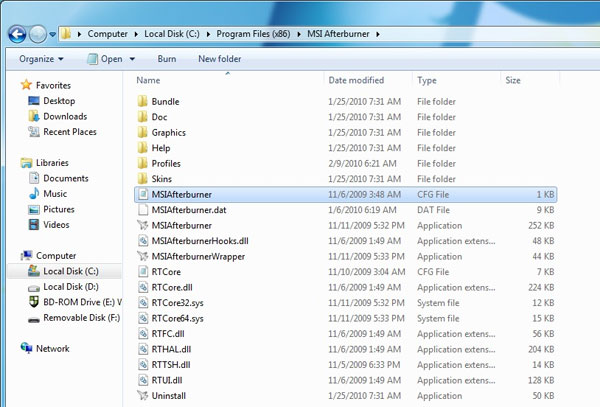Click the Bundle folder icon
This screenshot has height=407, width=600.
click(x=142, y=101)
